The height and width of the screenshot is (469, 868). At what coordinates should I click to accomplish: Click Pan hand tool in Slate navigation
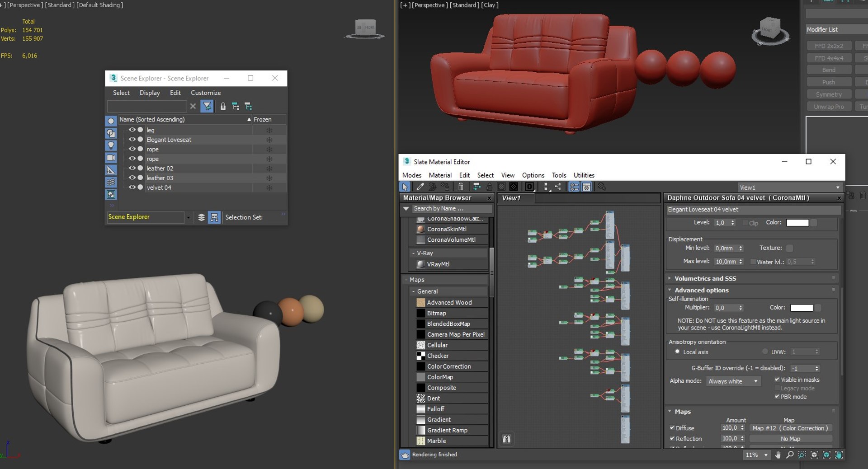click(x=778, y=455)
